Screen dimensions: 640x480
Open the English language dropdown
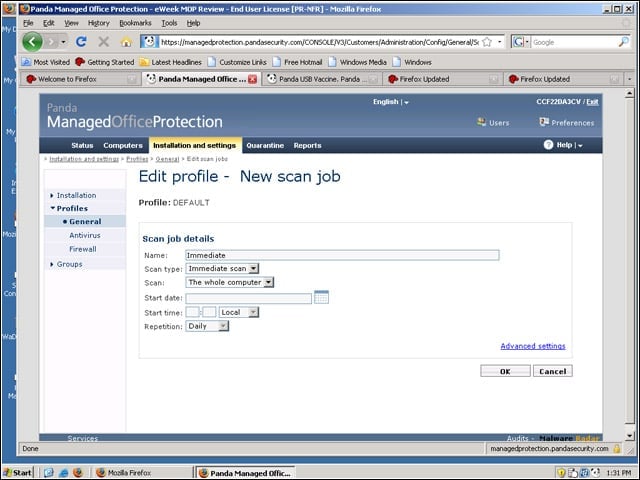[391, 102]
